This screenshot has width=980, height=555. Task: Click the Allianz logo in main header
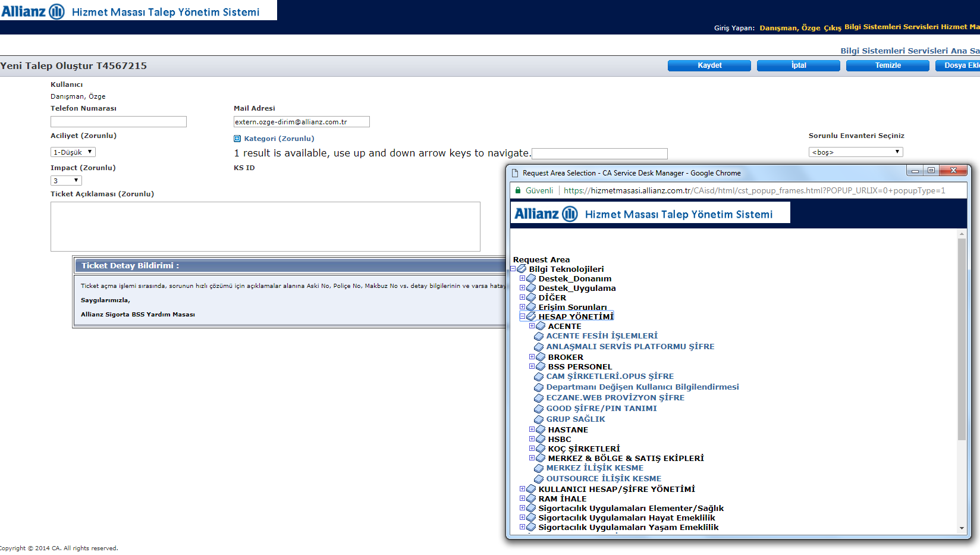click(33, 11)
